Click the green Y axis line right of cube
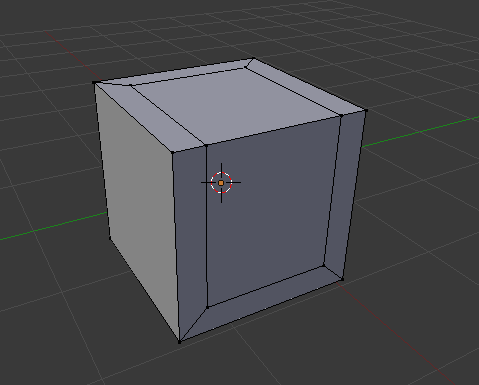This screenshot has width=479, height=385. pos(420,132)
